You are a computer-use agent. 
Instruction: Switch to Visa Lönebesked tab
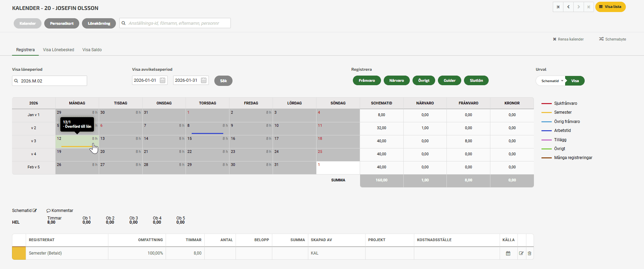[58, 50]
